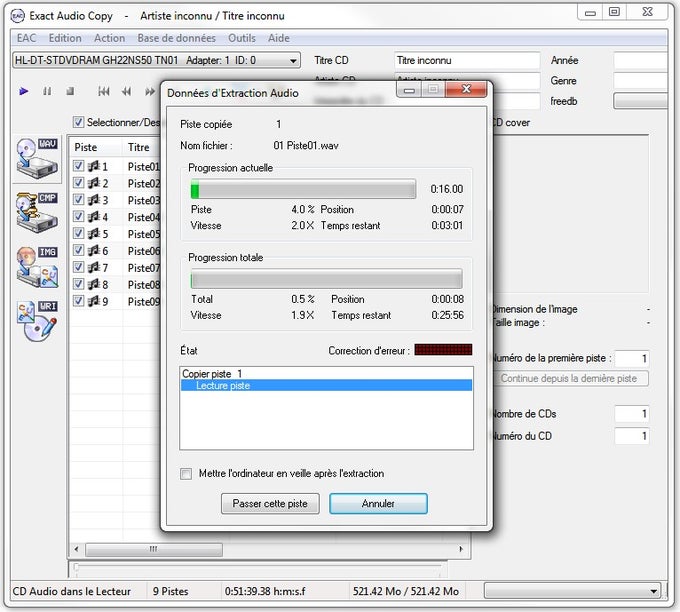Open the Base de données menu

pos(177,38)
